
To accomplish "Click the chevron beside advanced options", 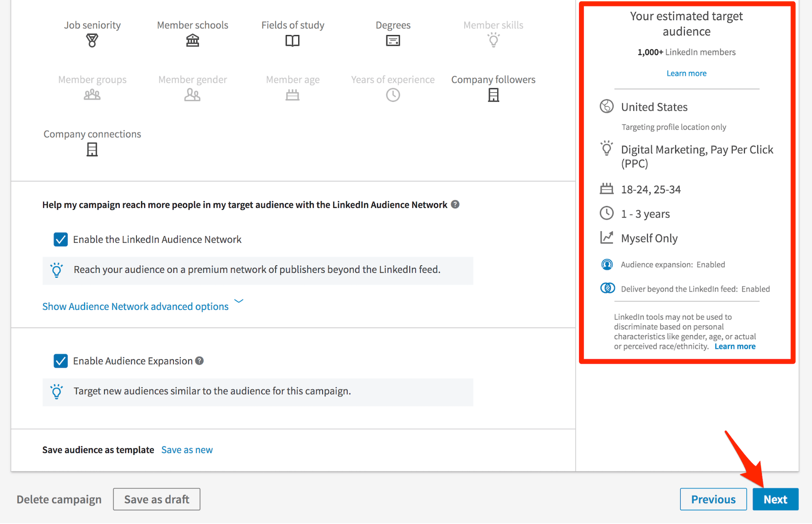I will click(239, 301).
